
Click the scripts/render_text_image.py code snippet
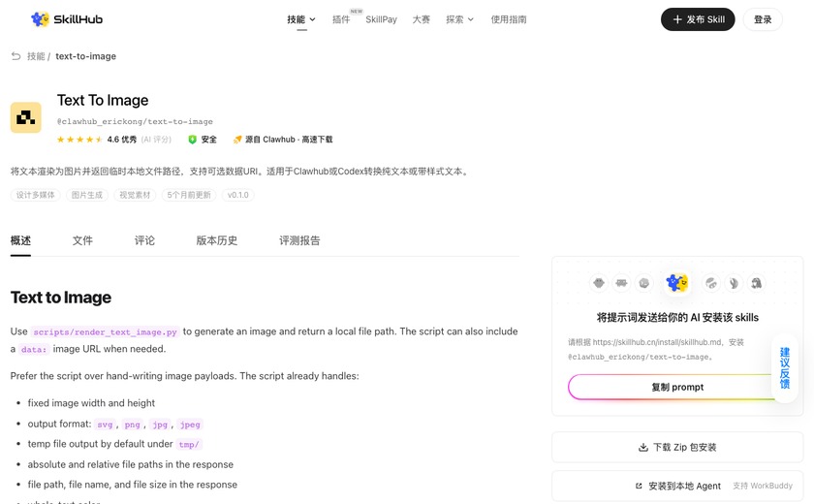tap(106, 332)
